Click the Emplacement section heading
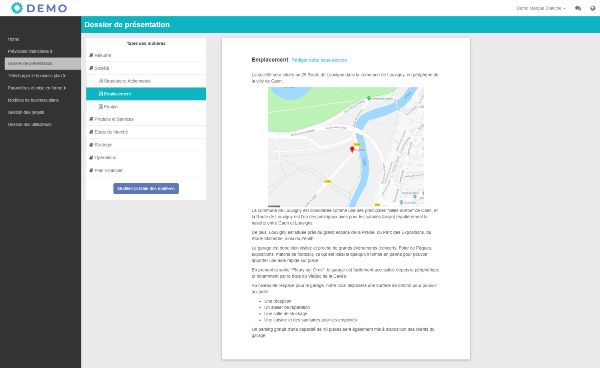Image resolution: width=600 pixels, height=368 pixels. [x=270, y=60]
